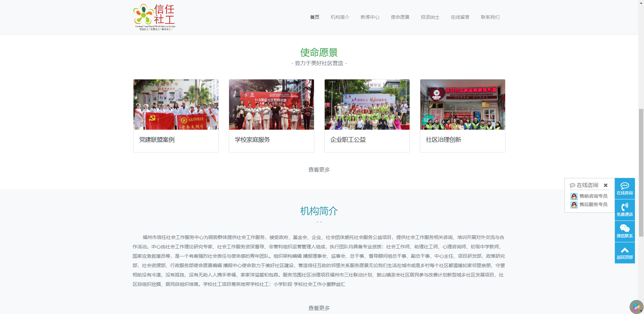Navigate to 在线留言 page
Image resolution: width=644 pixels, height=314 pixels.
[x=460, y=17]
